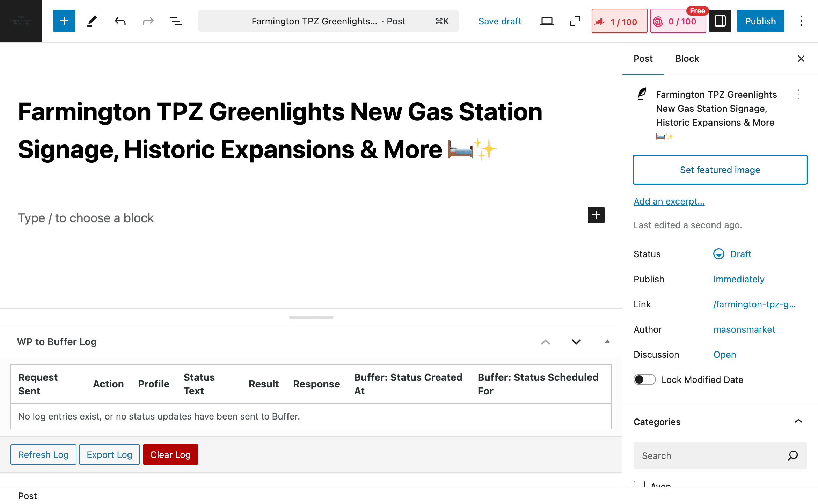The height and width of the screenshot is (504, 818).
Task: Switch to the Post tab
Action: [643, 59]
